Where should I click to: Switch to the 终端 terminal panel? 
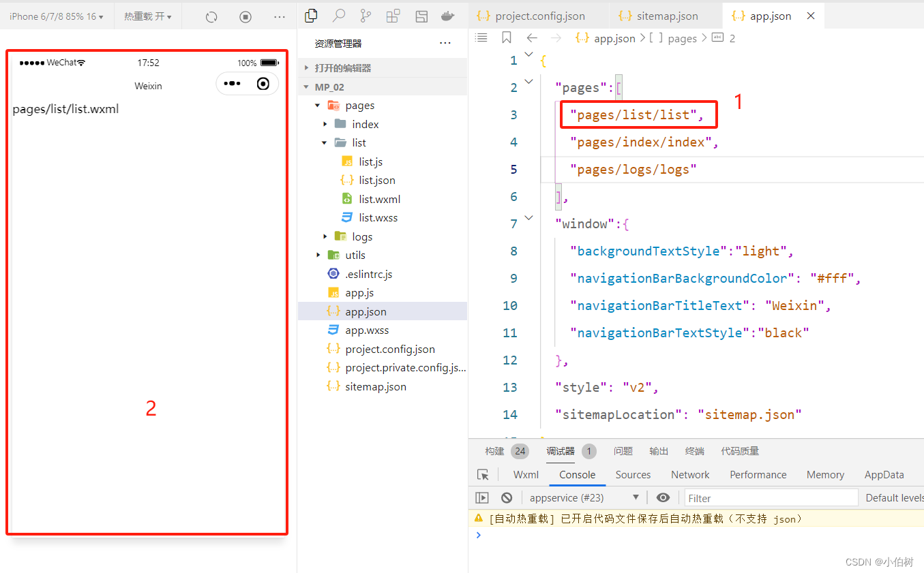coord(694,450)
